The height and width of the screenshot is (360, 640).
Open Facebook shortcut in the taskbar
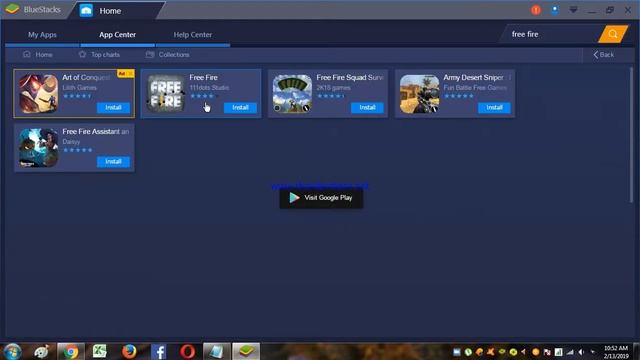pos(159,351)
